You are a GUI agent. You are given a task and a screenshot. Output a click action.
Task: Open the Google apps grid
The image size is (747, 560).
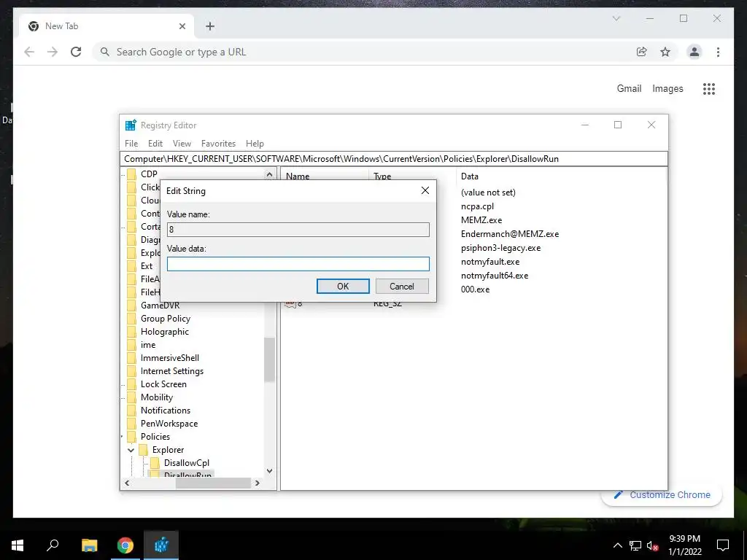[709, 88]
